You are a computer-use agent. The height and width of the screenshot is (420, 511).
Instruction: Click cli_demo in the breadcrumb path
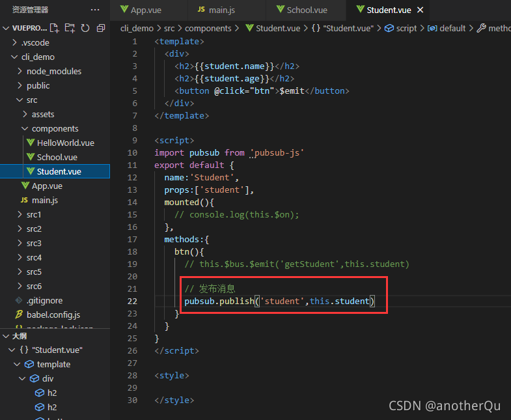(x=137, y=29)
